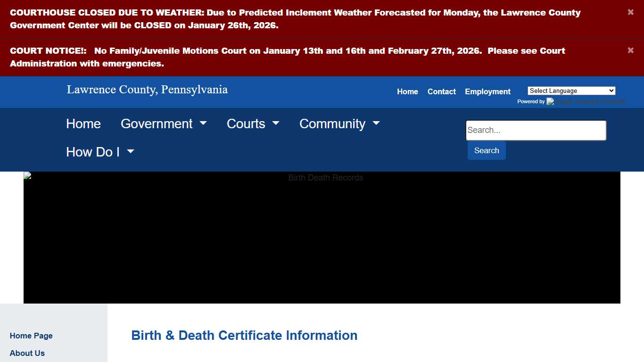Open the Home Page sidebar link
The image size is (644, 362).
point(31,336)
